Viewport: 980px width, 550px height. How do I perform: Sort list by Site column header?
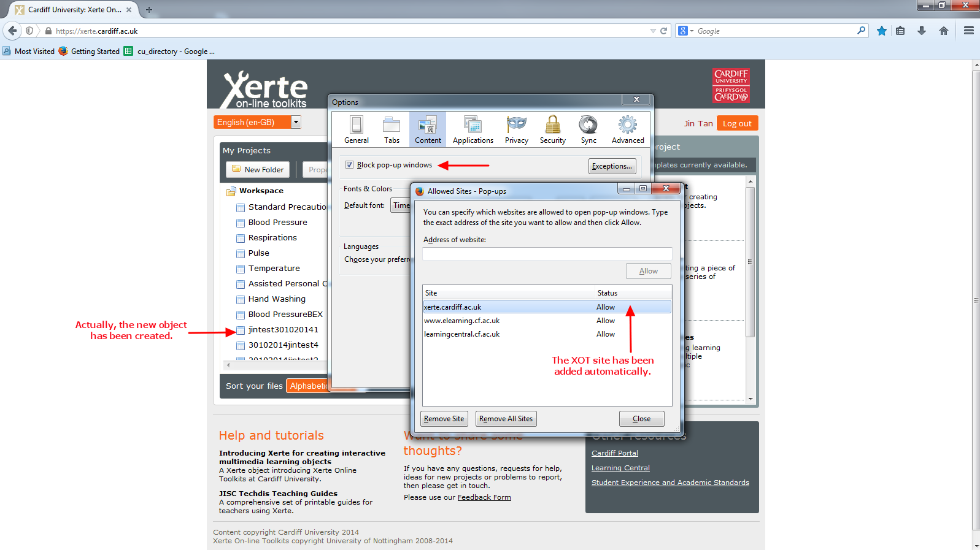[509, 293]
